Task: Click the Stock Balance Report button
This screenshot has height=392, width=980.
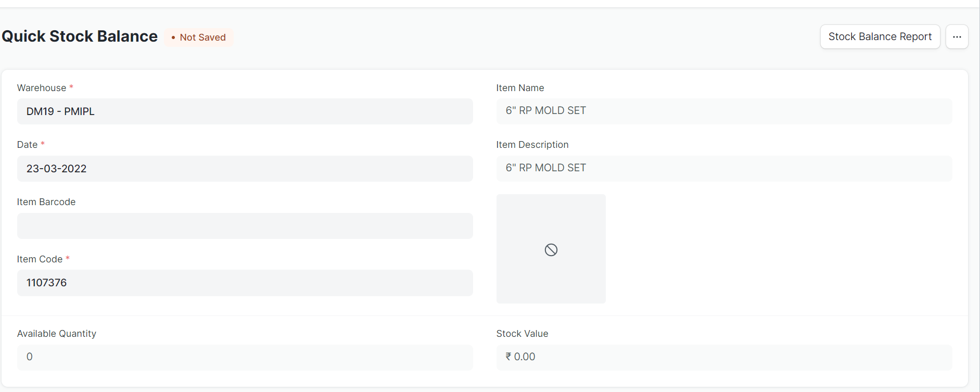Action: [x=880, y=36]
